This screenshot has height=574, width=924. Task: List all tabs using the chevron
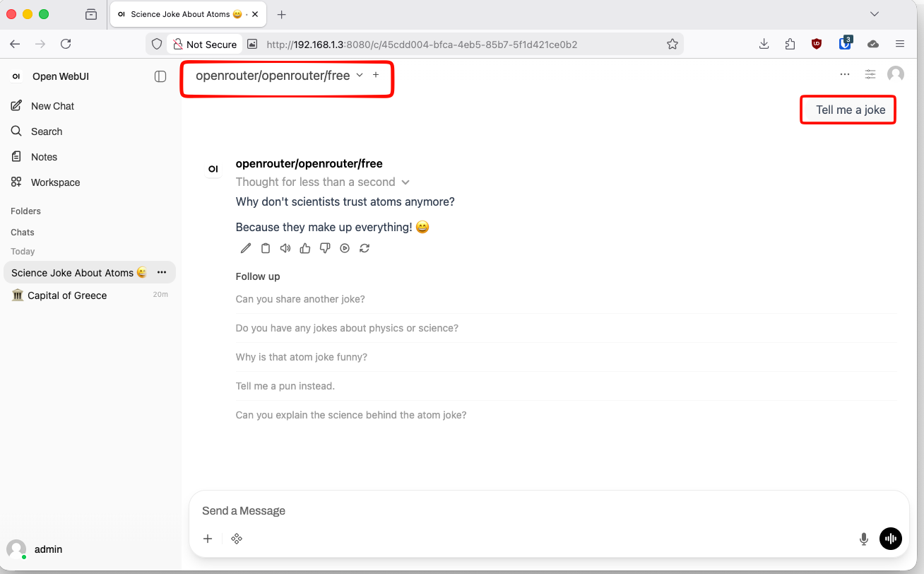(x=875, y=14)
